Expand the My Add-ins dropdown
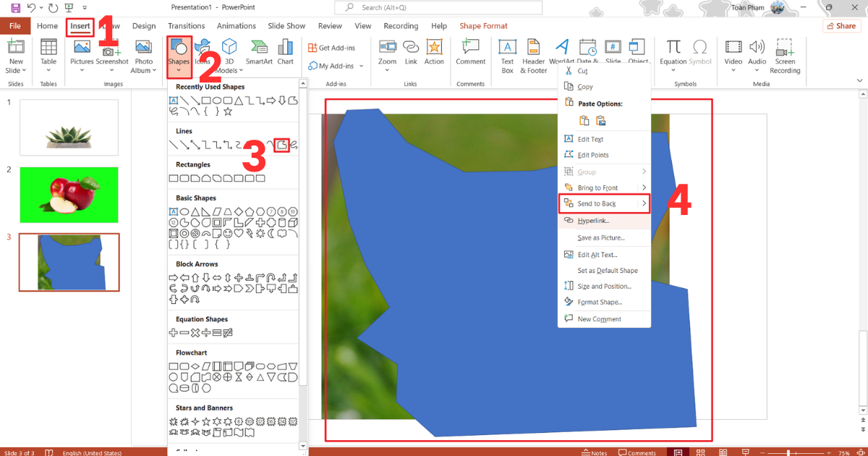Screen dimensions: 868x456 tap(361, 66)
